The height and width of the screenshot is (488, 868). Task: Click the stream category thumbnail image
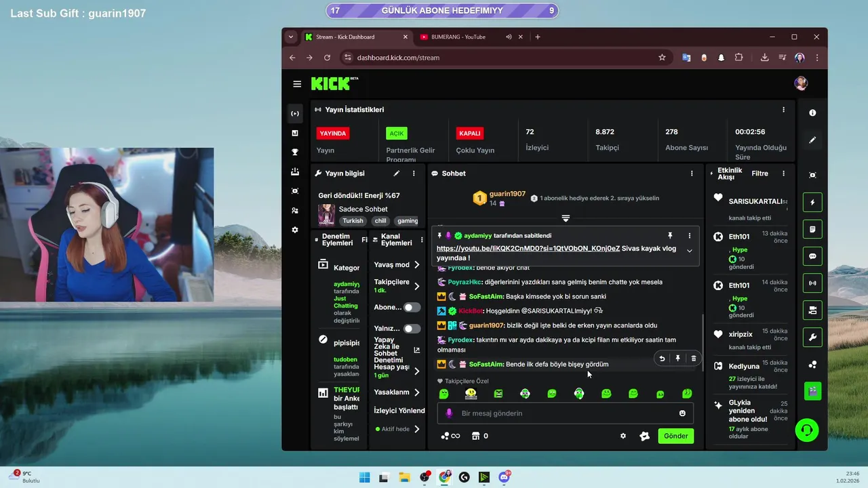click(326, 215)
